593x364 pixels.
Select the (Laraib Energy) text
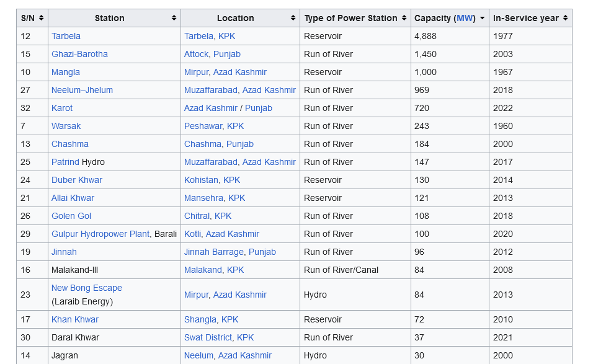click(82, 301)
